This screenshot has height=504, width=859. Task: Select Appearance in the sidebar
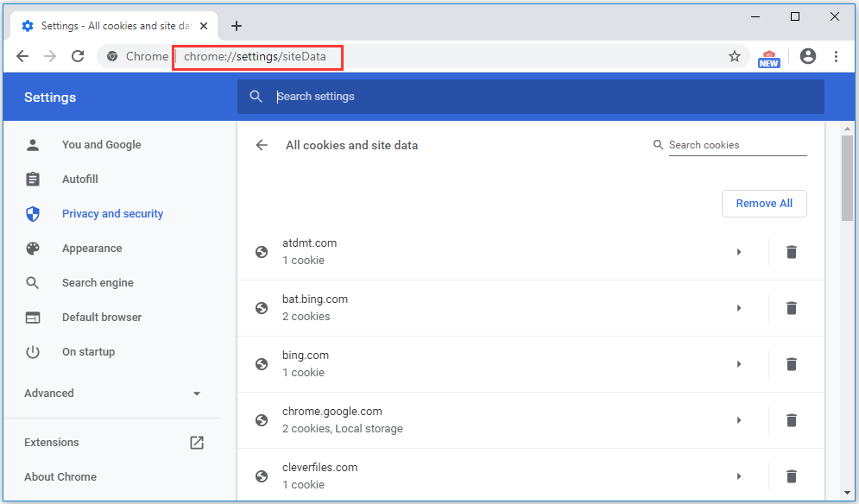[92, 249]
